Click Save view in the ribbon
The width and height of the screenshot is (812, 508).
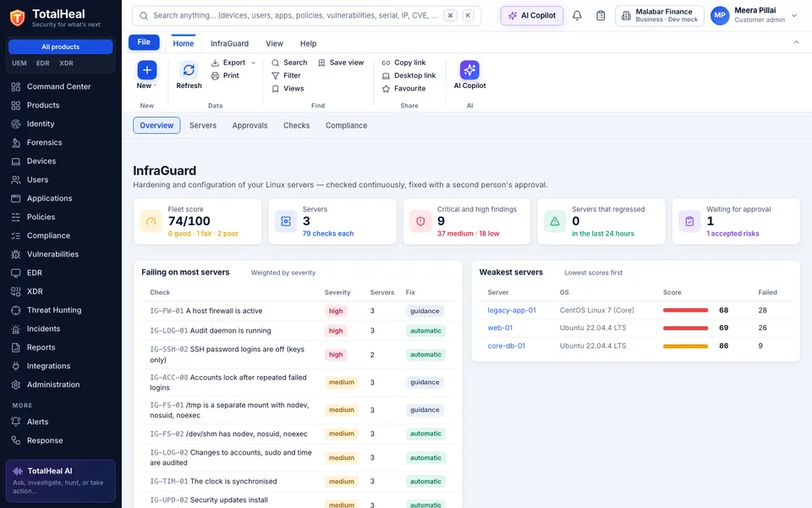coord(341,63)
